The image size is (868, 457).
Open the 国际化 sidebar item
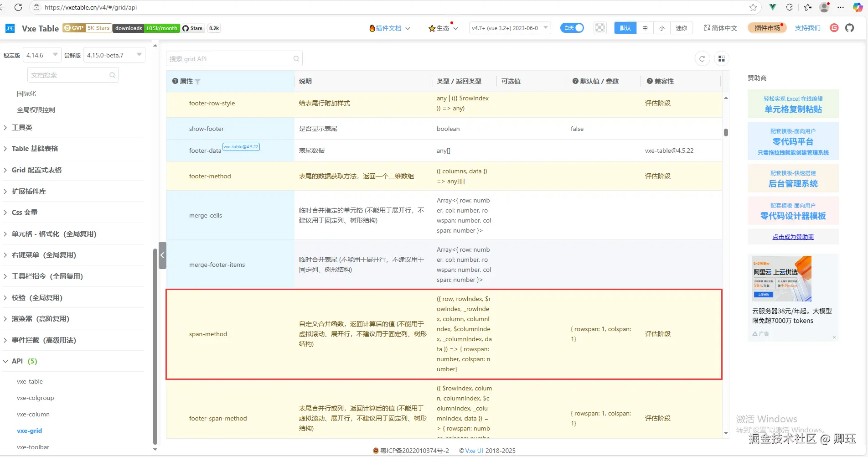coord(26,94)
